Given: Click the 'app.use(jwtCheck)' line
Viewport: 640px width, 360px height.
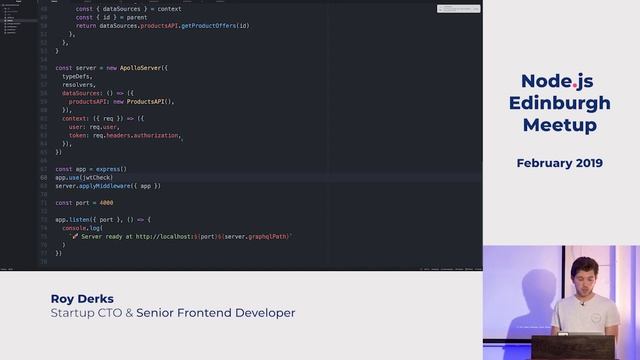Looking at the screenshot, I should [x=84, y=178].
